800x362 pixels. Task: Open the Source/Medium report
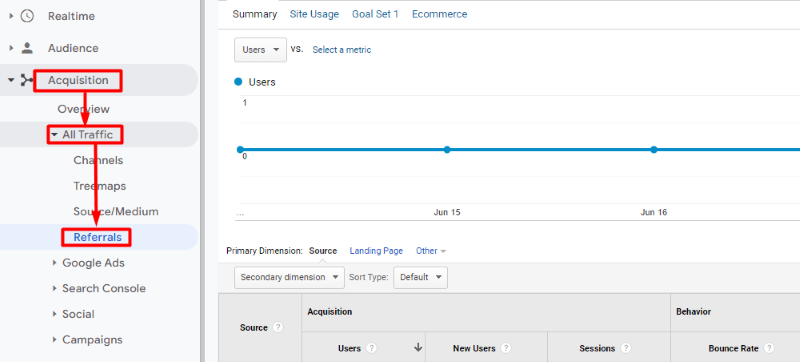click(116, 212)
